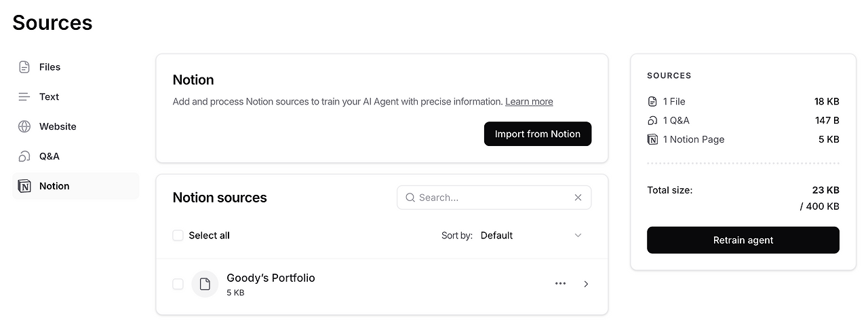
Task: Follow the Learn more link
Action: point(529,102)
